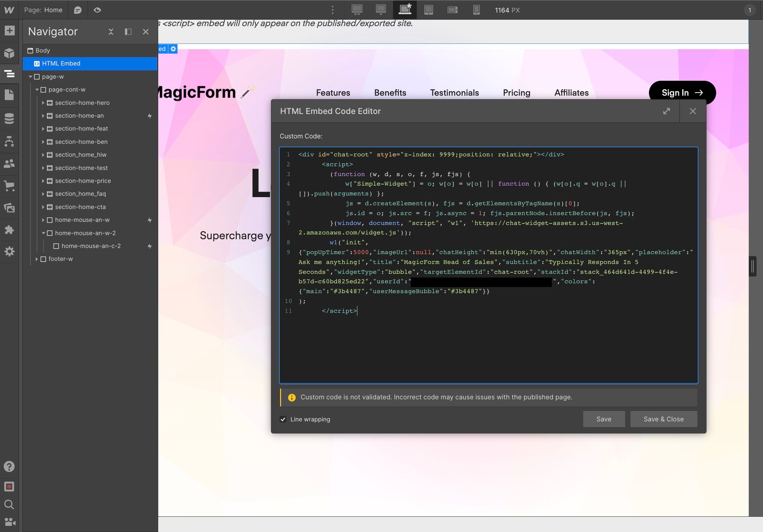Pin the Navigator panel
Viewport: 763px width, 532px height.
[x=128, y=32]
